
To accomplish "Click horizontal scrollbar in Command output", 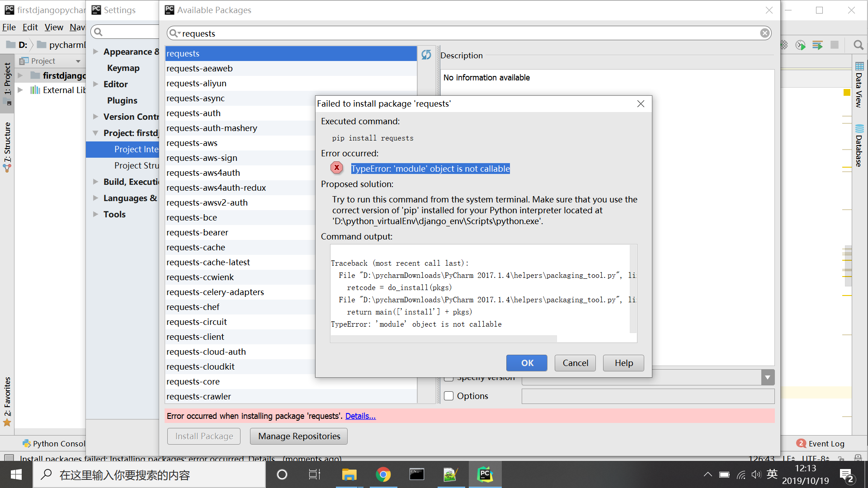I will (x=443, y=338).
